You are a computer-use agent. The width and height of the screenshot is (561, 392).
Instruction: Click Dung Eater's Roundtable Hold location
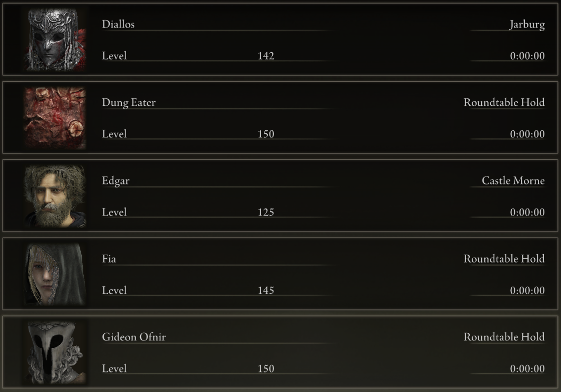(504, 102)
